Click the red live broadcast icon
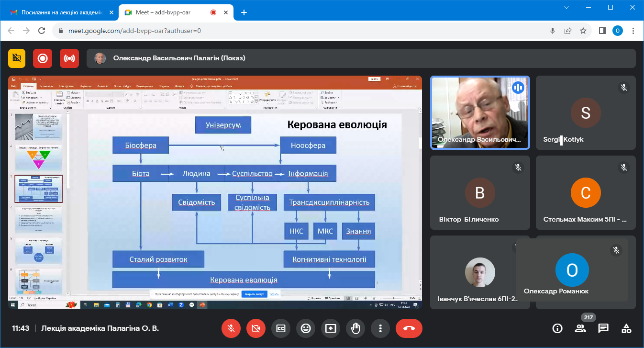Viewport: 644px width, 348px height. (x=69, y=58)
